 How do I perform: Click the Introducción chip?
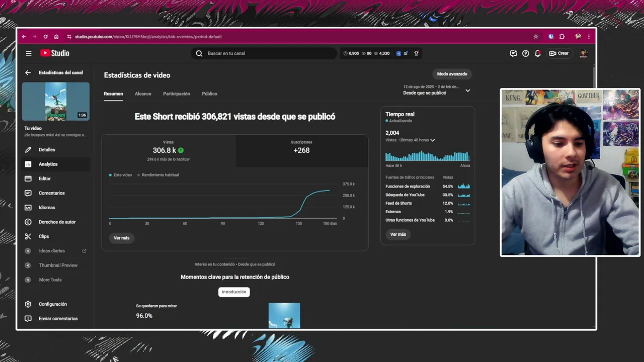(234, 292)
